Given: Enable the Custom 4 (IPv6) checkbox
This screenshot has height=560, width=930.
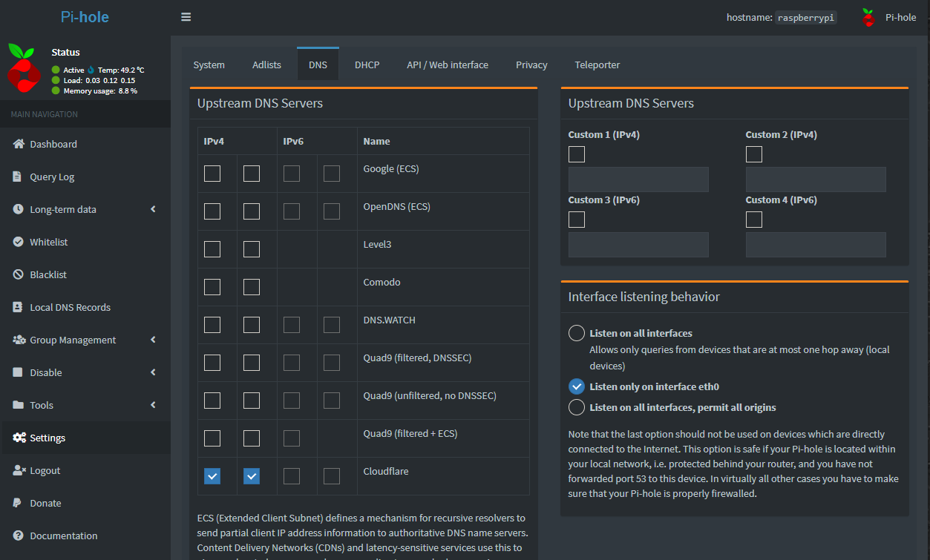Looking at the screenshot, I should tap(754, 220).
